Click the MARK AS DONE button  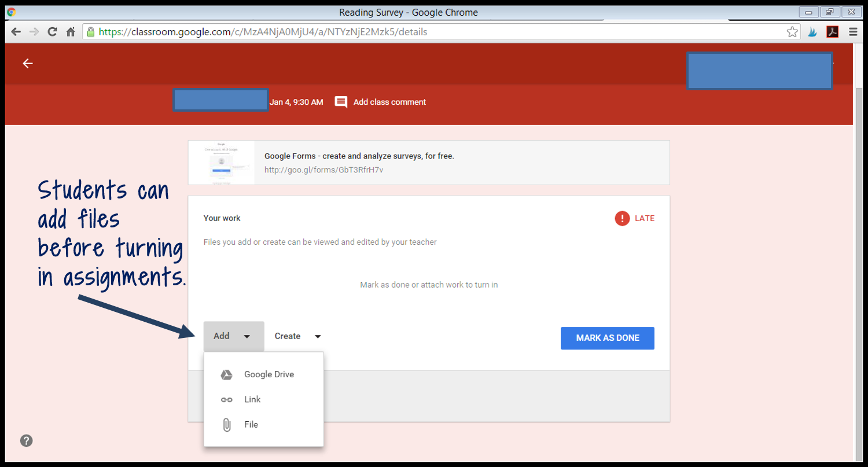coord(607,338)
